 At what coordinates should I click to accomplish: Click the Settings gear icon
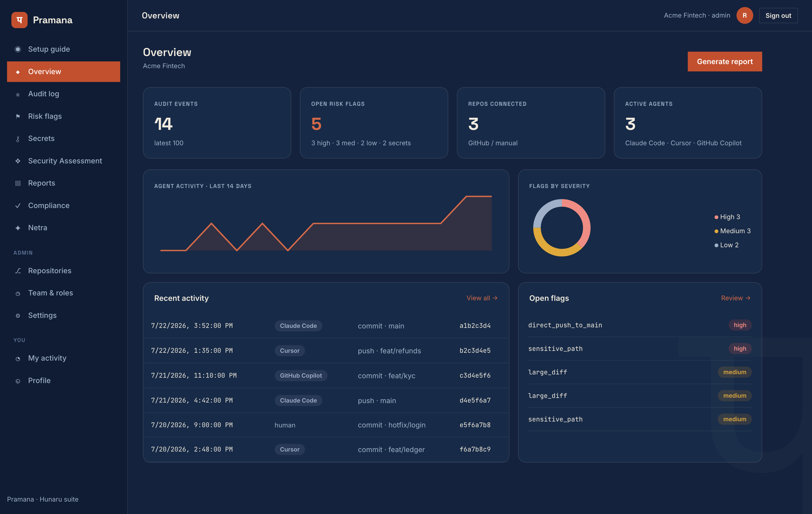pos(18,316)
